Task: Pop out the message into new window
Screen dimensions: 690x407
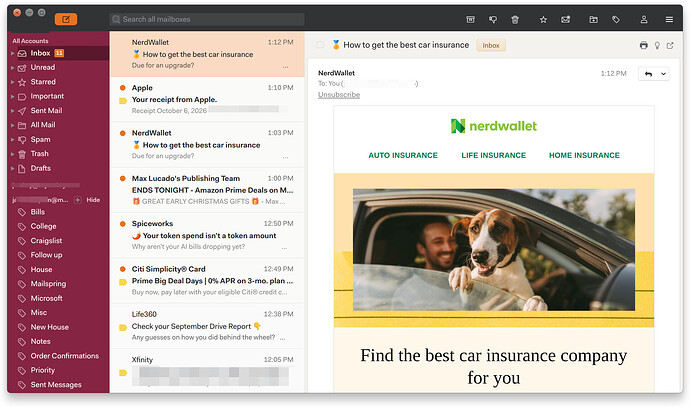Action: (670, 45)
